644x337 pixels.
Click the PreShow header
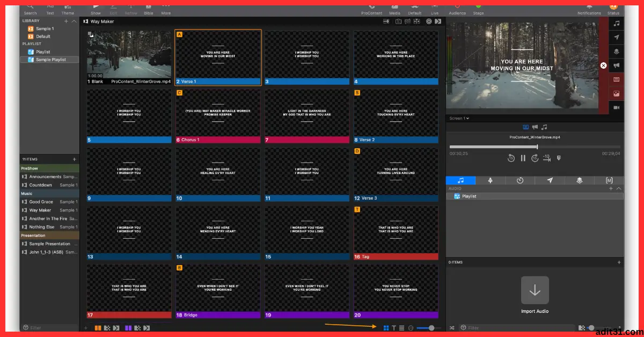49,168
